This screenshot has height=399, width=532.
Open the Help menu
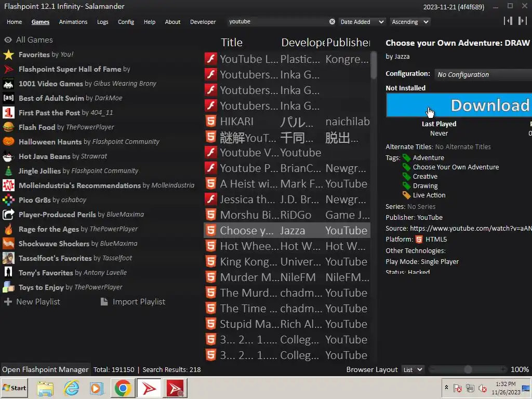coord(150,22)
